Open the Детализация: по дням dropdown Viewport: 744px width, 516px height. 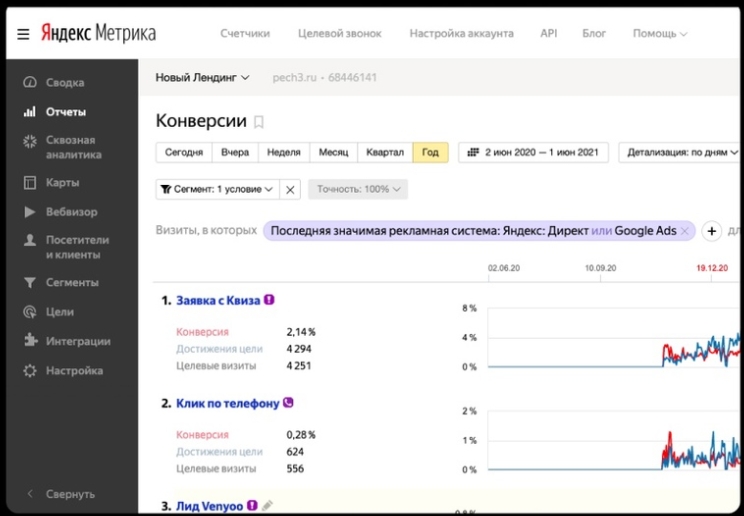681,152
